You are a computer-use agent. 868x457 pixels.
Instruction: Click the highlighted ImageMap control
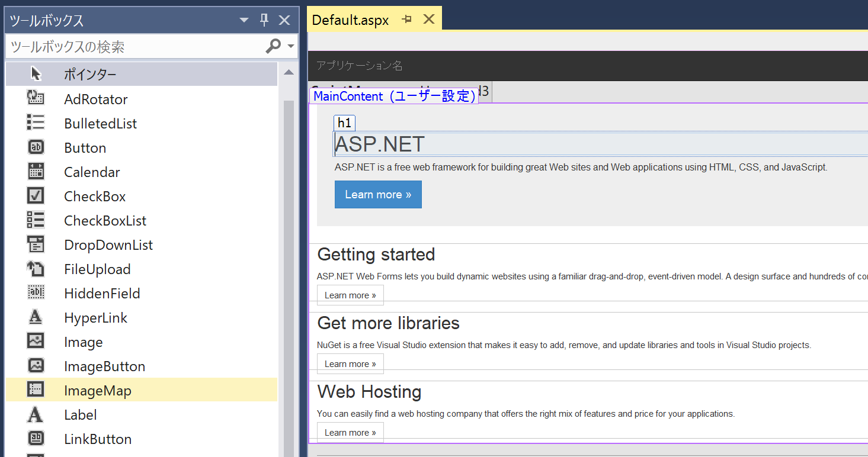pos(98,390)
